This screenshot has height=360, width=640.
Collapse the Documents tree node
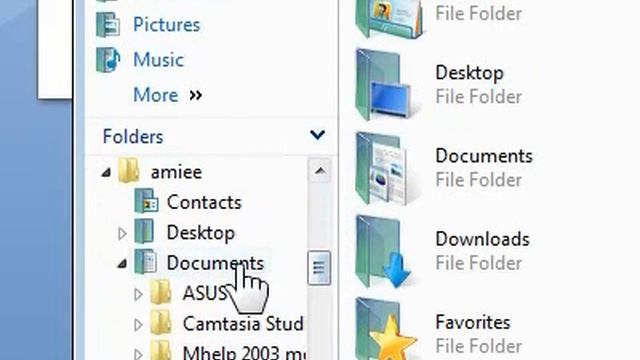coord(122,264)
